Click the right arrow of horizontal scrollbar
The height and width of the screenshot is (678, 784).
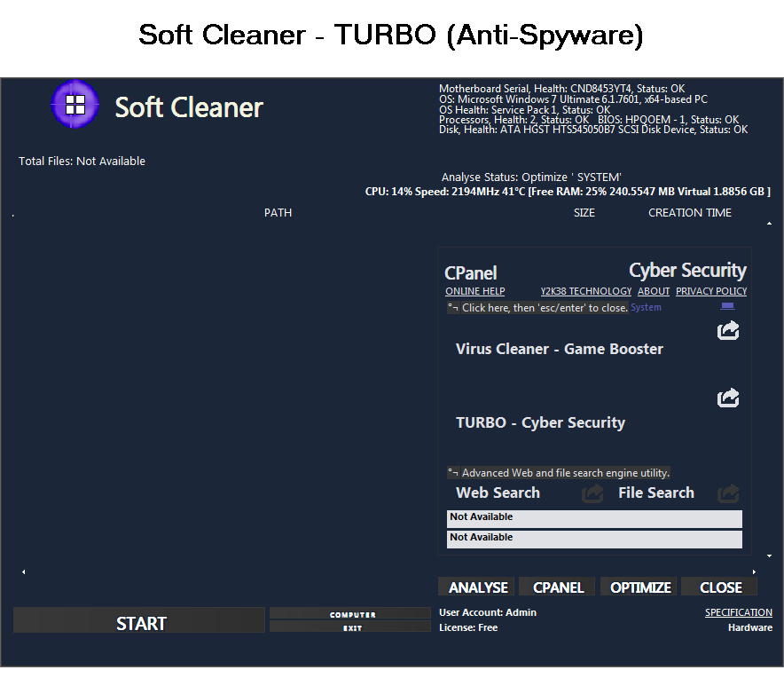click(754, 572)
